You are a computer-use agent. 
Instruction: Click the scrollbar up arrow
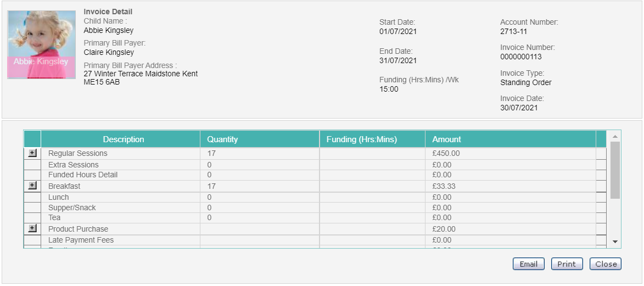coord(615,137)
